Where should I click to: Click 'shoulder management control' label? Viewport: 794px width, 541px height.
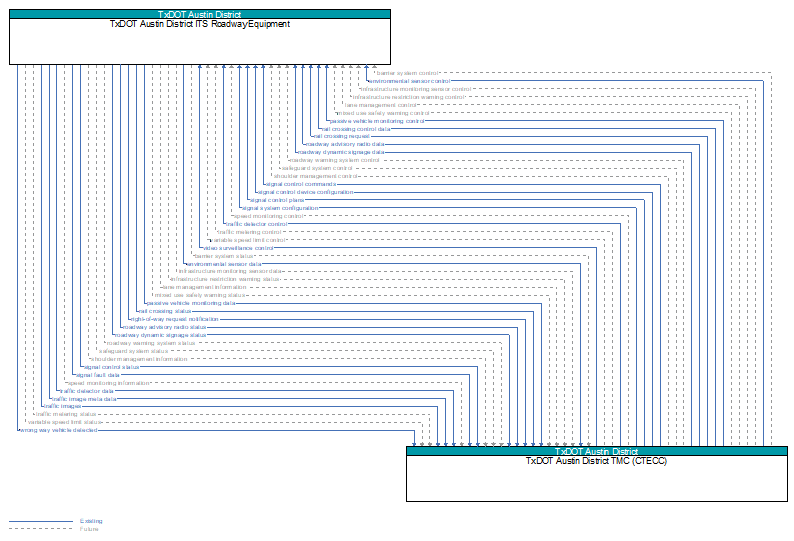point(315,176)
